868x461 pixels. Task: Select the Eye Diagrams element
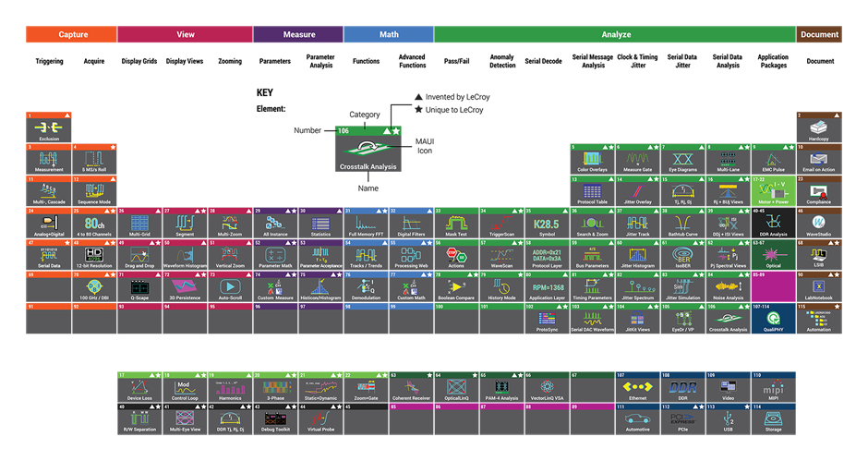682,159
